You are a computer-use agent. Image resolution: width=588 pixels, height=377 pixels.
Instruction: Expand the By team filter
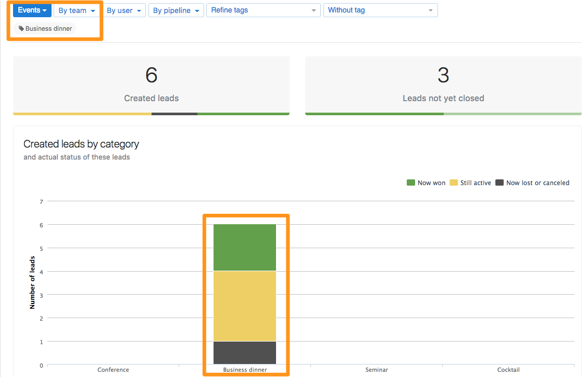77,10
